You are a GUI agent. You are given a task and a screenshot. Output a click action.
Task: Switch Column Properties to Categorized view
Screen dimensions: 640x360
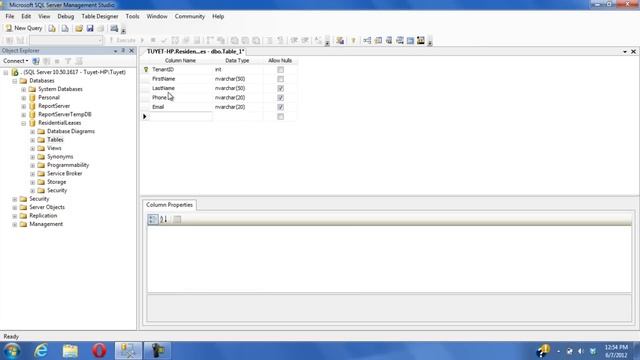[153, 219]
